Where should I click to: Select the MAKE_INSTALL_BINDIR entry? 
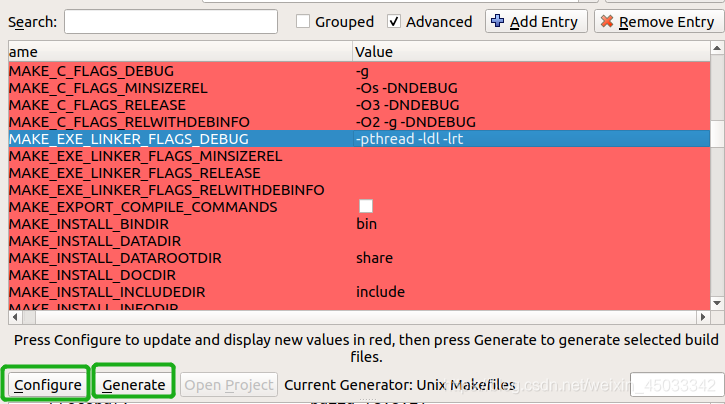359,224
